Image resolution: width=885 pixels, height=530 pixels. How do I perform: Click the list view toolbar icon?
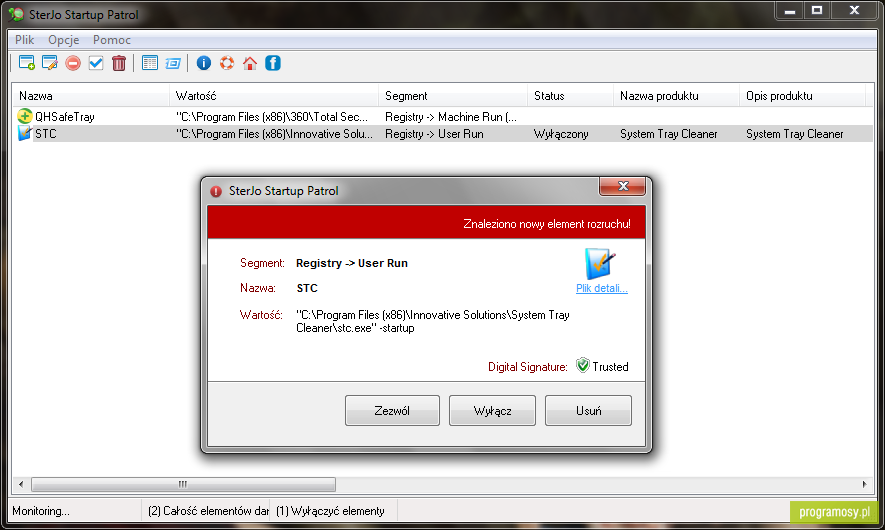(150, 63)
